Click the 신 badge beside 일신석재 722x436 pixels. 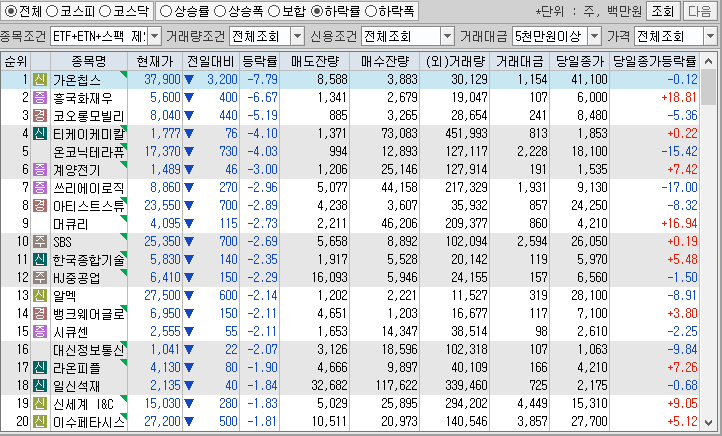[x=40, y=385]
